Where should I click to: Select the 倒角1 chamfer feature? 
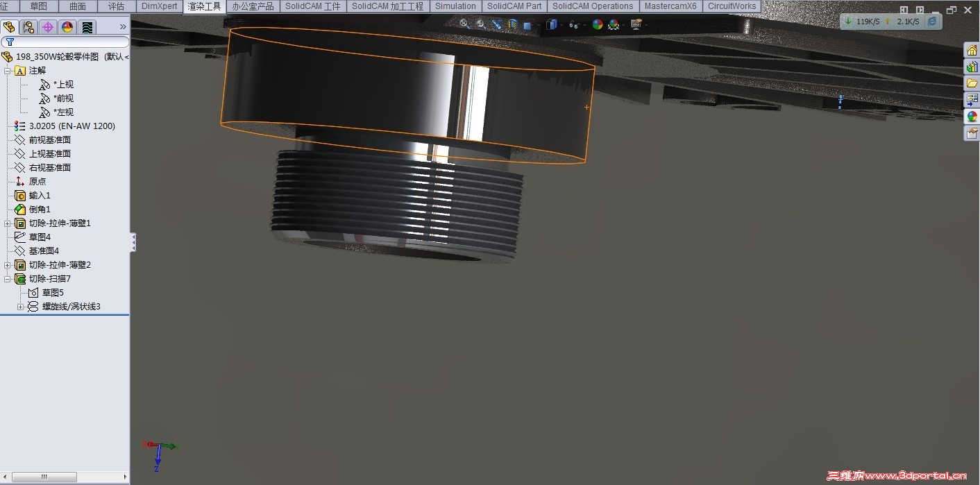click(33, 210)
